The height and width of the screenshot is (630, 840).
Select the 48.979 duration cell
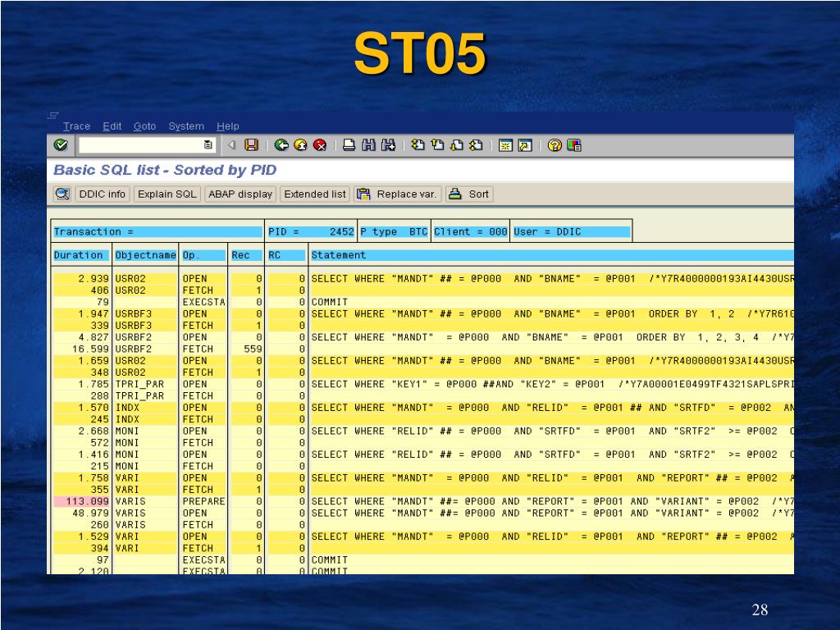tap(81, 514)
